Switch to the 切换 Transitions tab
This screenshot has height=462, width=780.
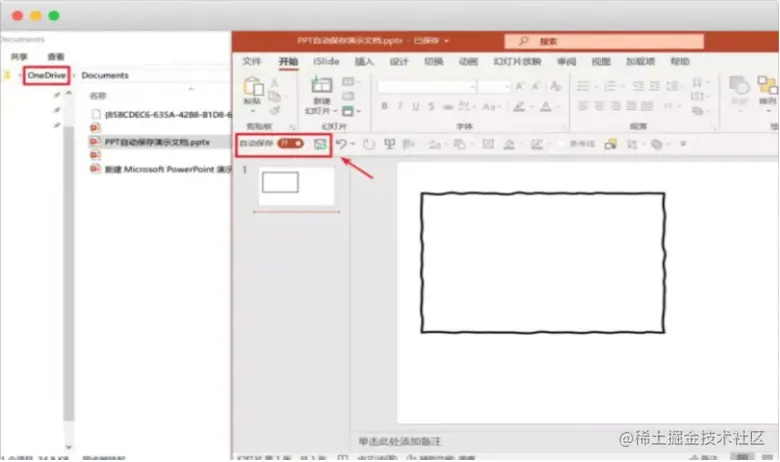pos(433,62)
